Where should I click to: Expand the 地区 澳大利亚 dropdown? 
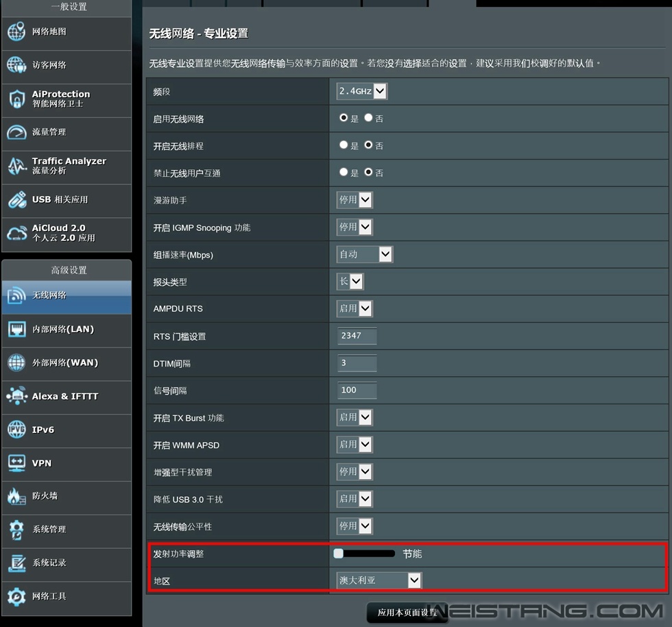coord(379,580)
